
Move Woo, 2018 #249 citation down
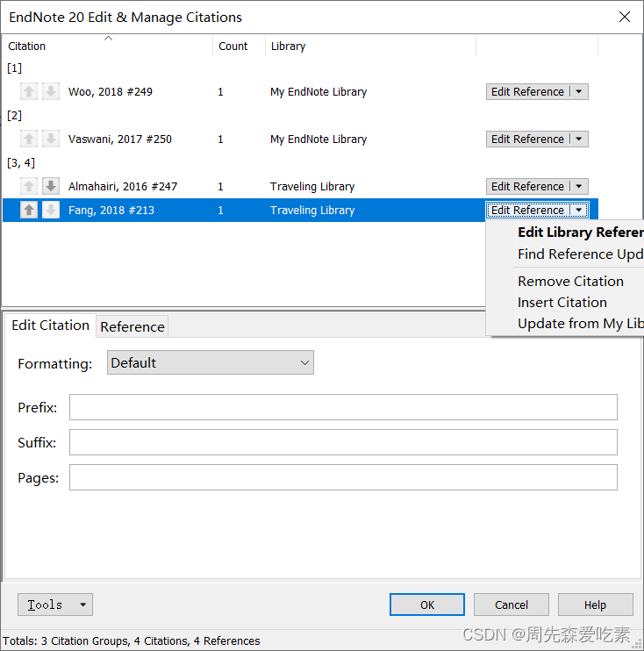tap(51, 91)
